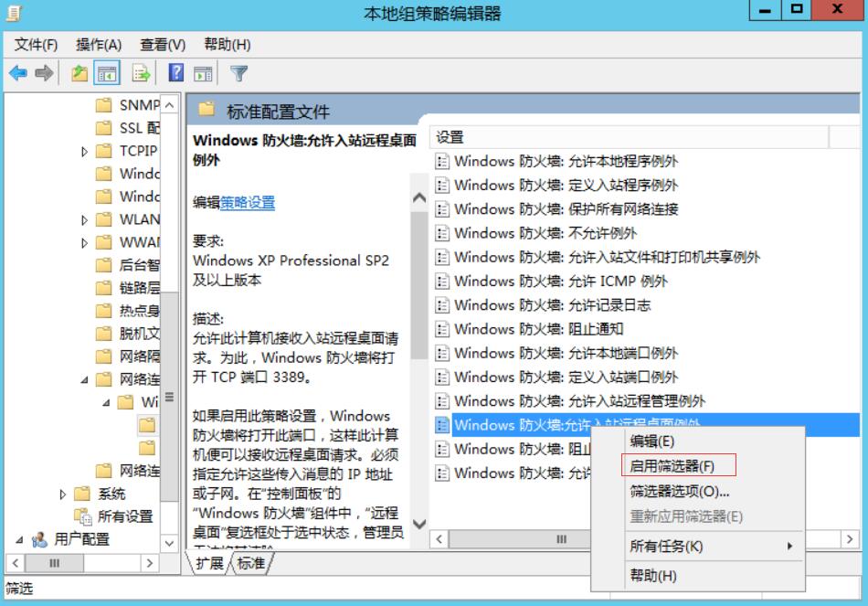Open the 帮助(H) menu in menu bar
The image size is (868, 606).
tap(227, 45)
